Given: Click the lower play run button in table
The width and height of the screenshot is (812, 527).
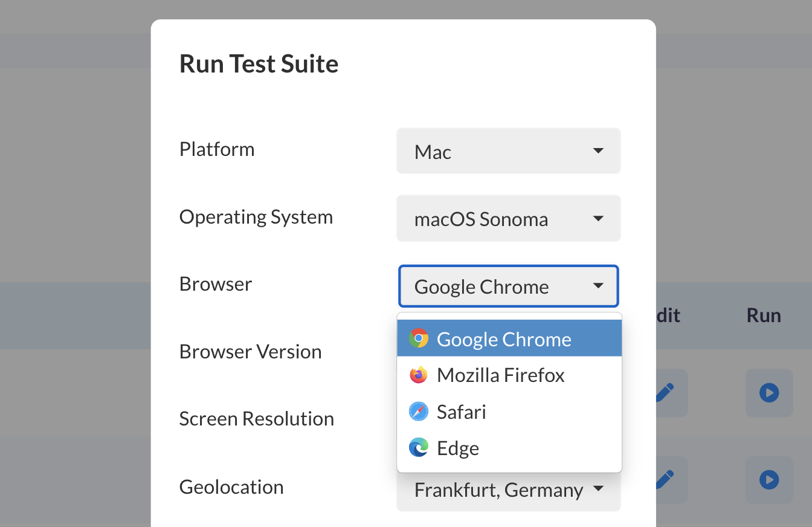Looking at the screenshot, I should tap(769, 480).
